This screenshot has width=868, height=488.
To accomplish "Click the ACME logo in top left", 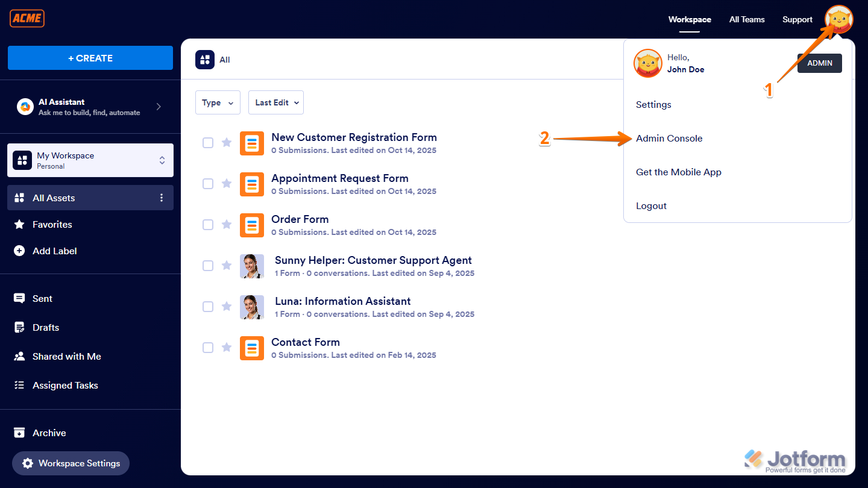I will (x=27, y=18).
